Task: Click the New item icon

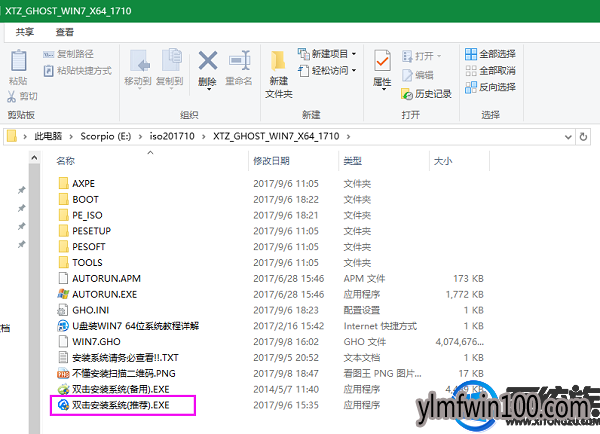Action: tap(303, 54)
